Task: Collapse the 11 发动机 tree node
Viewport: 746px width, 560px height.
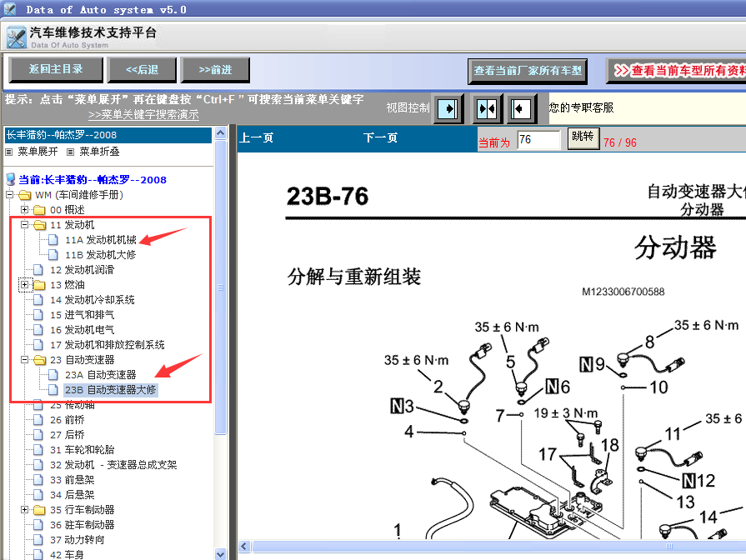Action: pos(25,225)
